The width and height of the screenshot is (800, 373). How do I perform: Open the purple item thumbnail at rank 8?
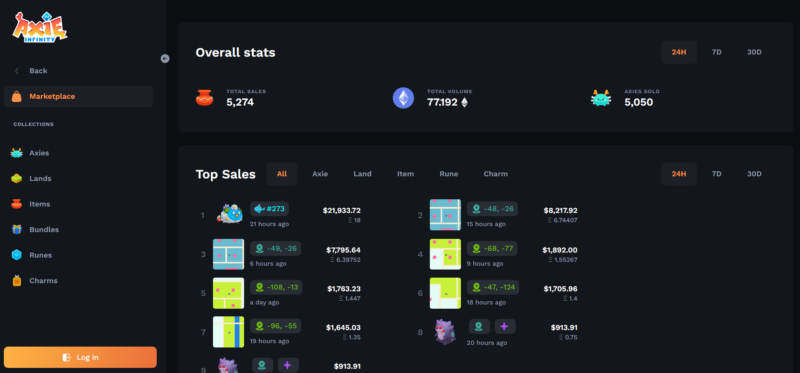coord(445,332)
